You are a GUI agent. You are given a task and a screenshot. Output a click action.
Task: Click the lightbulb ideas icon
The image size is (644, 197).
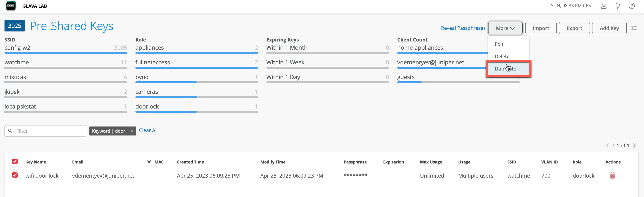(x=617, y=6)
